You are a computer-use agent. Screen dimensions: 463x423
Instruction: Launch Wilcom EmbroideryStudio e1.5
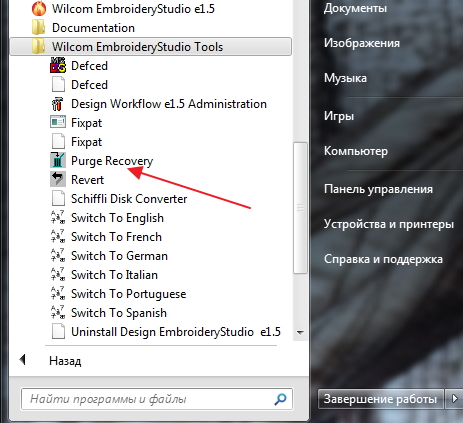(133, 9)
